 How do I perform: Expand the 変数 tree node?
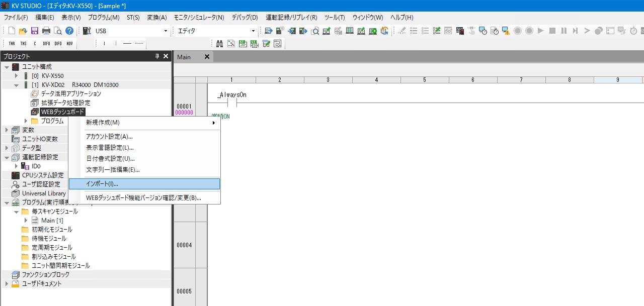7,130
